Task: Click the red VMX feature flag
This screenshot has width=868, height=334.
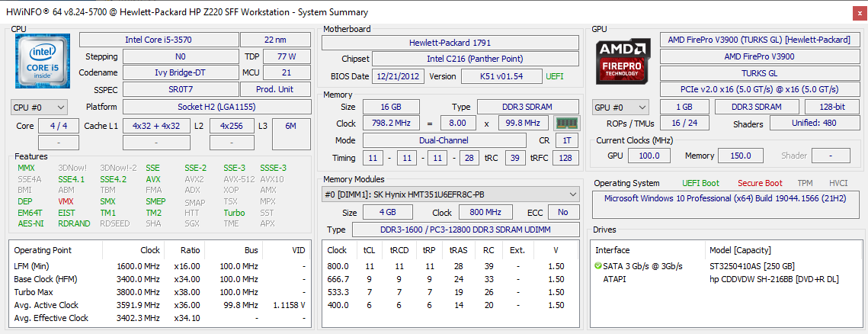Action: 66,201
